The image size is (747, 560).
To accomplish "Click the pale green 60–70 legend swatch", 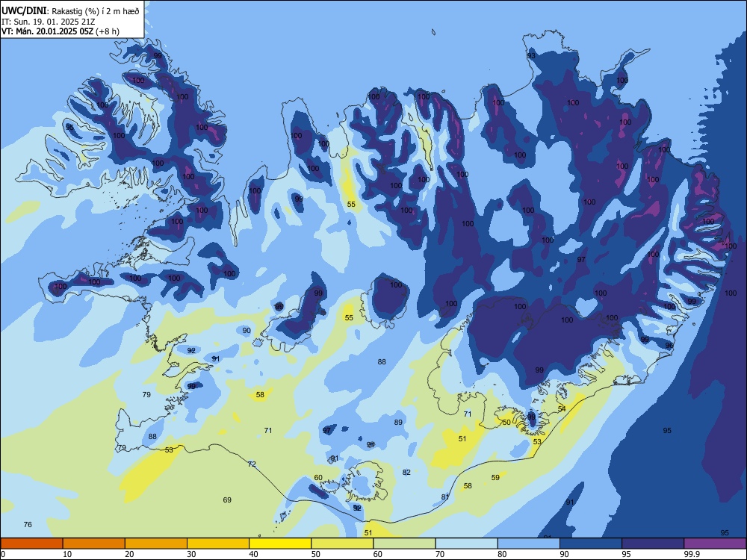I will [x=404, y=544].
